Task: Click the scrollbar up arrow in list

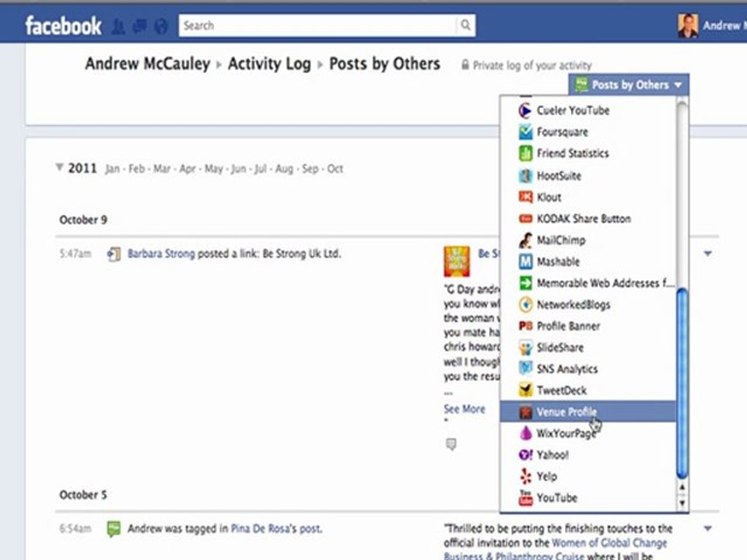Action: tap(682, 488)
